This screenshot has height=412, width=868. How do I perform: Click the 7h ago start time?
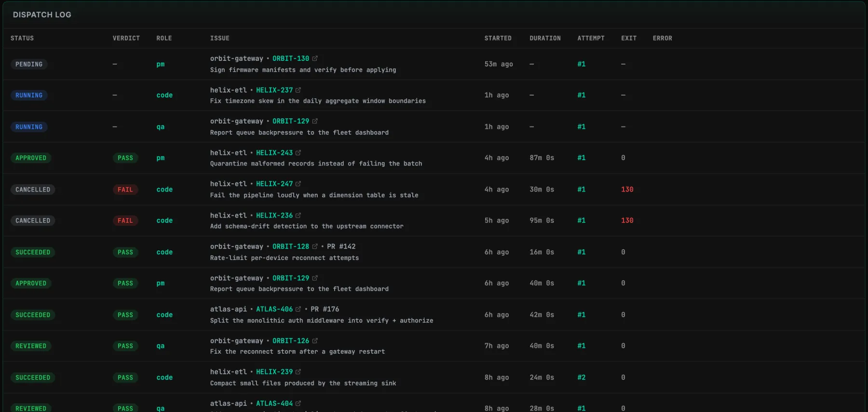(497, 346)
